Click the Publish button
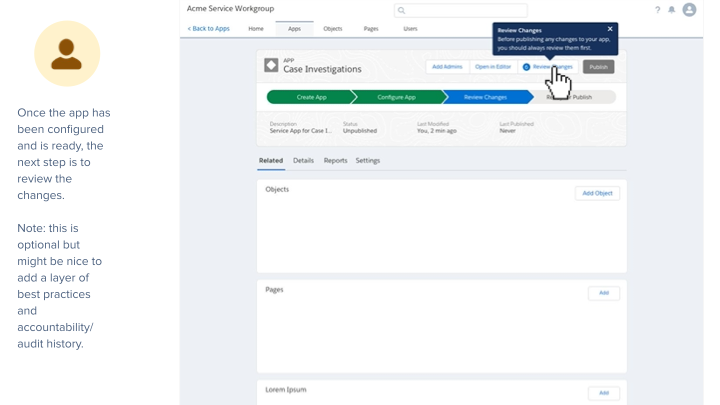Screen dimensions: 720x405 click(x=598, y=67)
